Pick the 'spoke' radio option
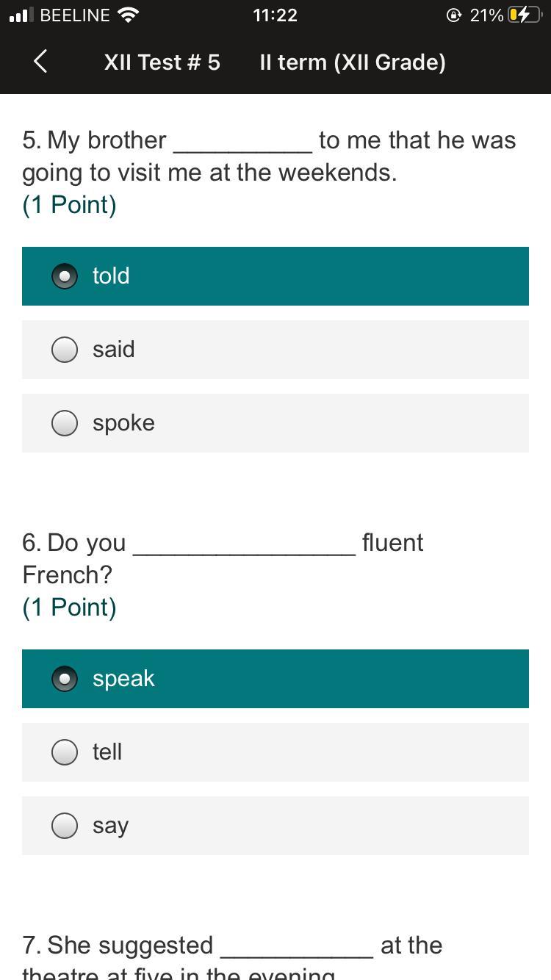551x980 pixels. pyautogui.click(x=65, y=423)
